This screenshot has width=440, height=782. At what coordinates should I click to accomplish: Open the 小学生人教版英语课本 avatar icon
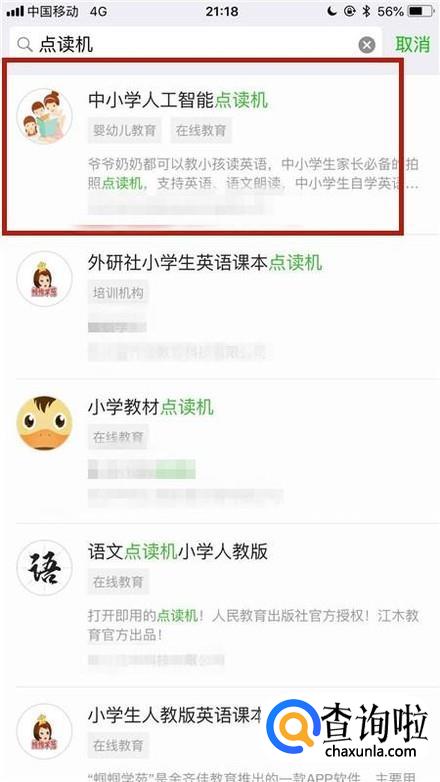point(44,731)
